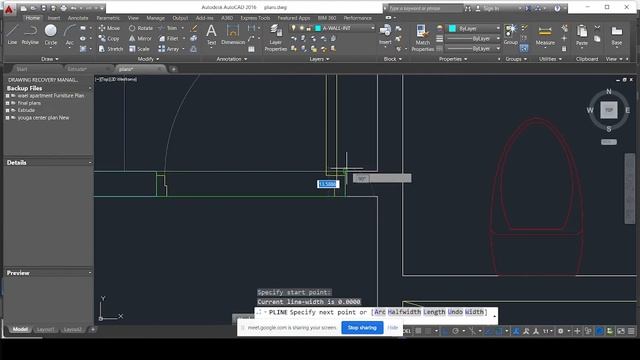The width and height of the screenshot is (640, 360).
Task: Switch to the Annotate ribbon tab
Action: [x=78, y=18]
